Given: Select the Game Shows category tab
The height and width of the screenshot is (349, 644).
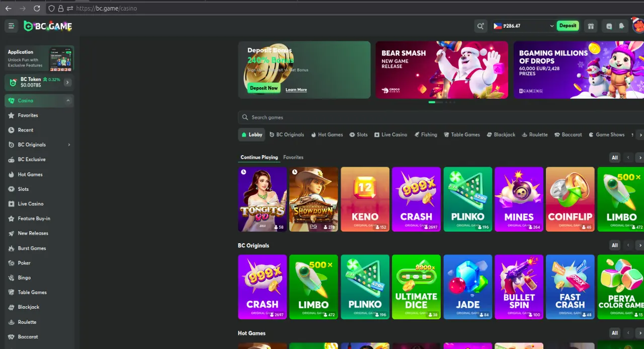Looking at the screenshot, I should click(x=606, y=135).
